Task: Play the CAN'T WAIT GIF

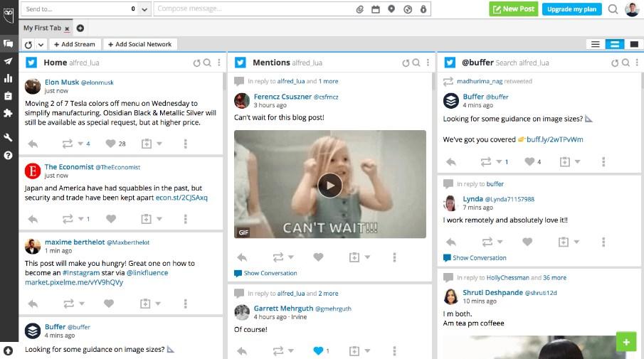Action: pos(329,186)
